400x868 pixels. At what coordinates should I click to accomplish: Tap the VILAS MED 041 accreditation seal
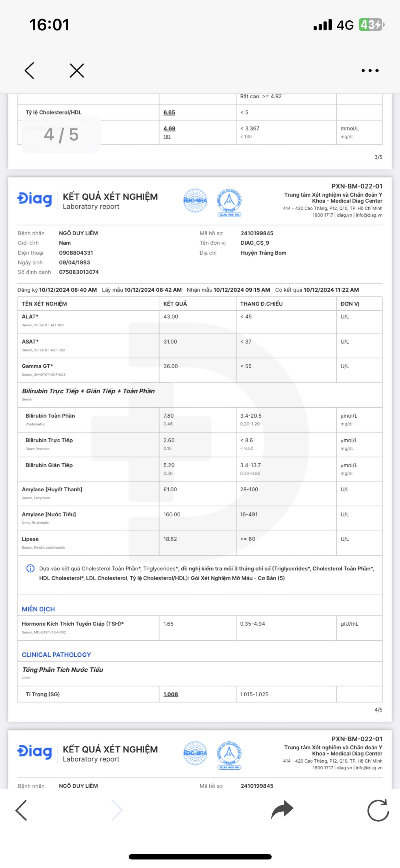point(229,202)
